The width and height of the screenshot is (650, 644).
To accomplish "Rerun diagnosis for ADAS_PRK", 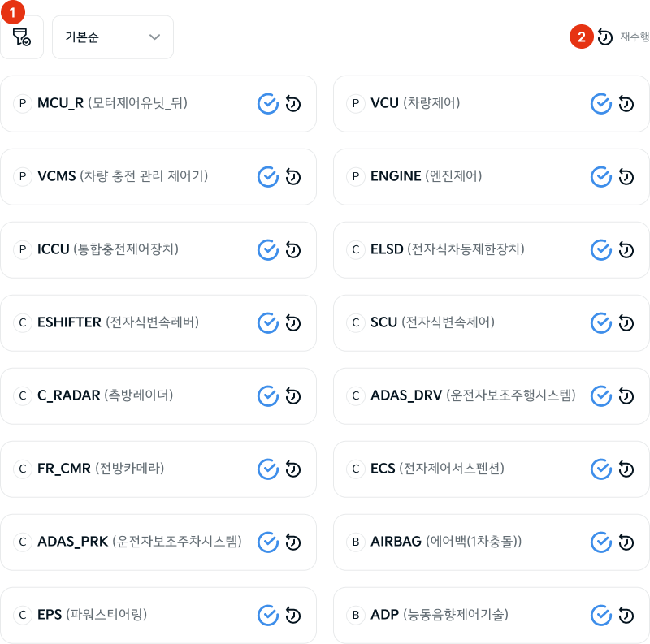I will [293, 542].
